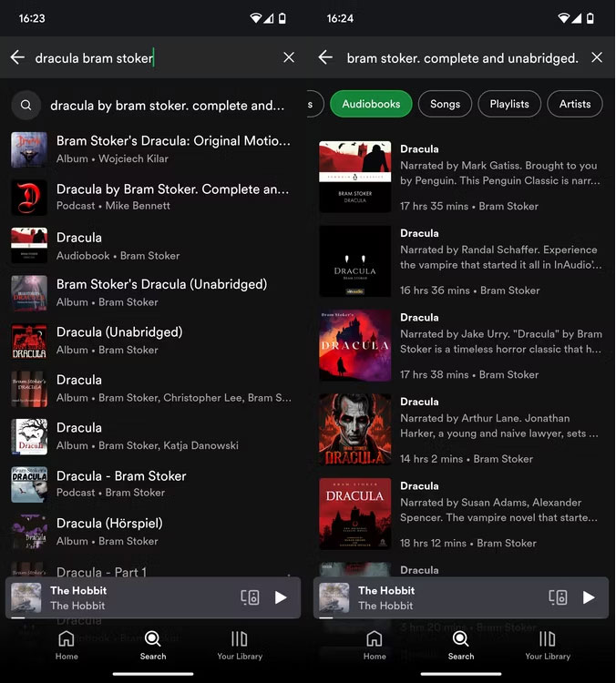Tap the 16:24 clock on right screen
This screenshot has width=616, height=683.
coord(340,18)
